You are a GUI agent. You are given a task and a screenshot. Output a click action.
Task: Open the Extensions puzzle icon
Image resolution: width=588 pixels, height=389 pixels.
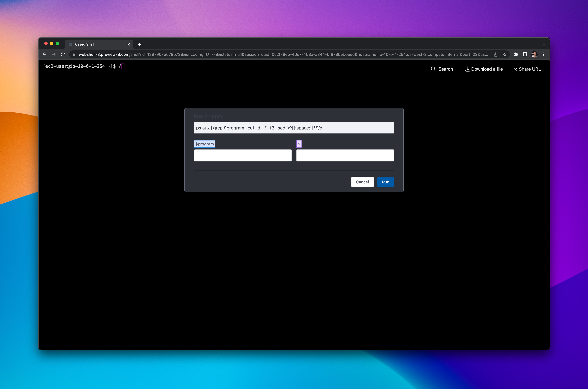click(516, 54)
